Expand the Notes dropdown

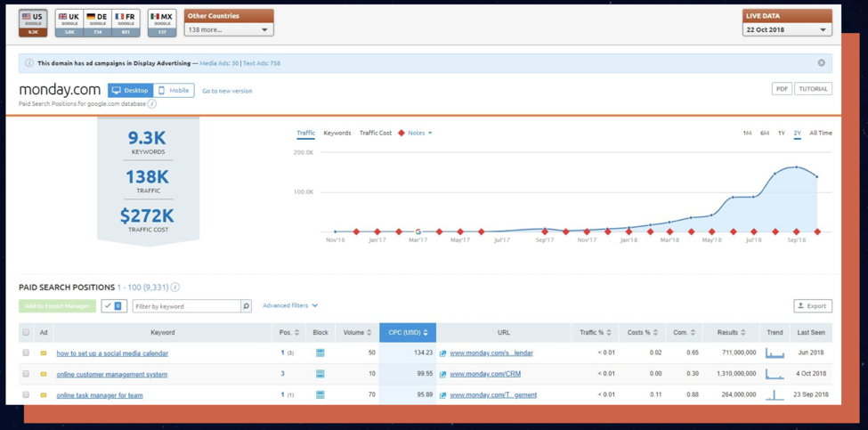(419, 133)
